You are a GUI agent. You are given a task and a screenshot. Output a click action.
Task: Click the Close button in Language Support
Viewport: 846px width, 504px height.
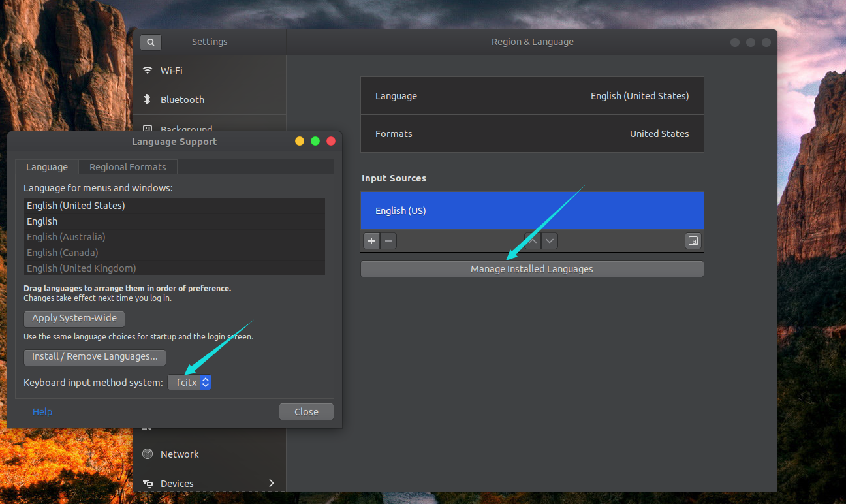(x=306, y=412)
